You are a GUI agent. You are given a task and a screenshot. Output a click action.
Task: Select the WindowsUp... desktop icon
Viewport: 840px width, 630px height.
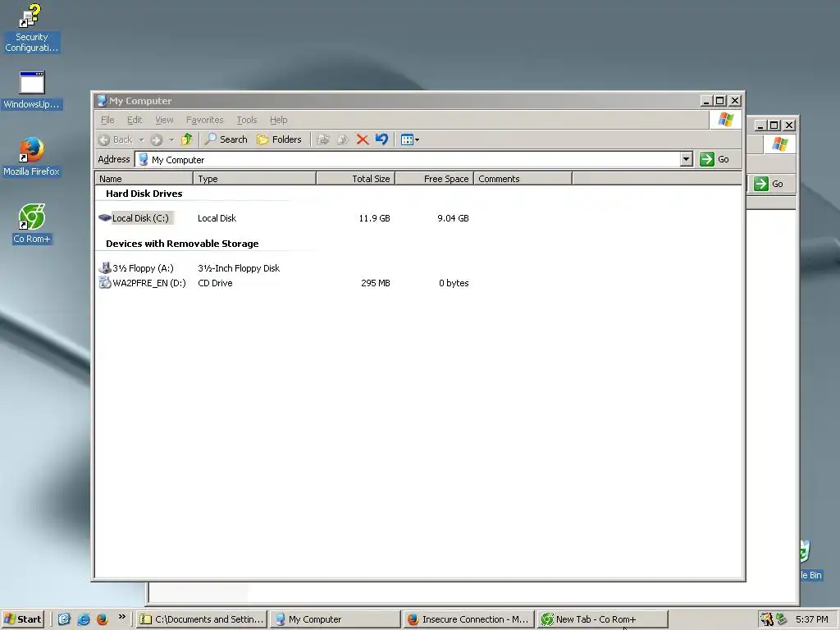32,90
